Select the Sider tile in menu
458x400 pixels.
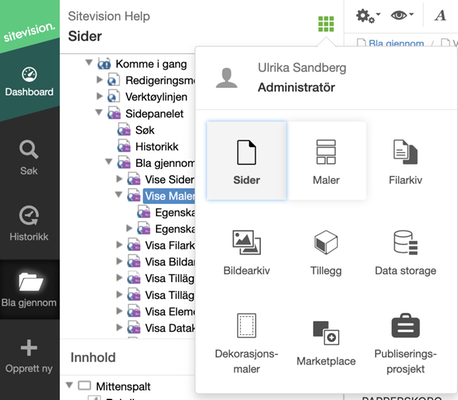click(247, 161)
